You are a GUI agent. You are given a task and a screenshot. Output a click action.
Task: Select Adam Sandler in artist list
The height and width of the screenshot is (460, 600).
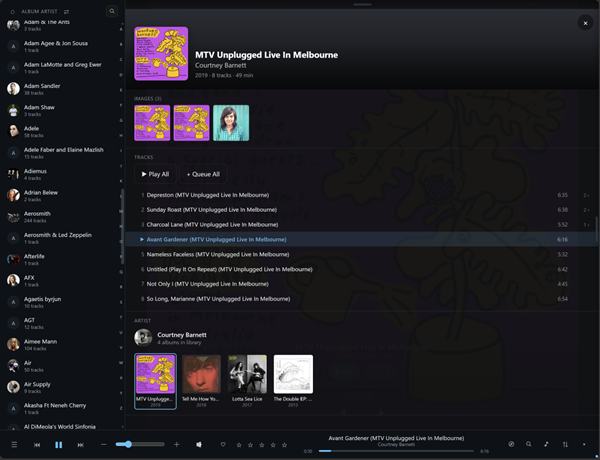coord(61,89)
